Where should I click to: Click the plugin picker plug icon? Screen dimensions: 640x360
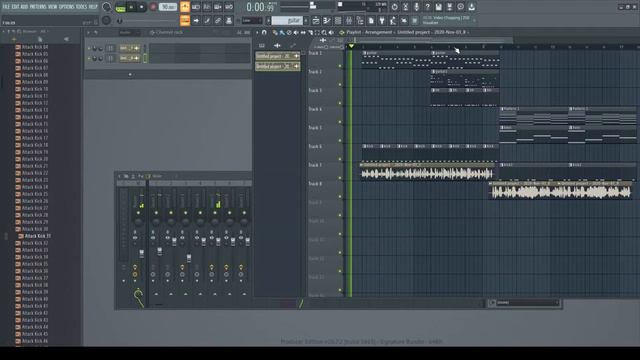tap(382, 20)
